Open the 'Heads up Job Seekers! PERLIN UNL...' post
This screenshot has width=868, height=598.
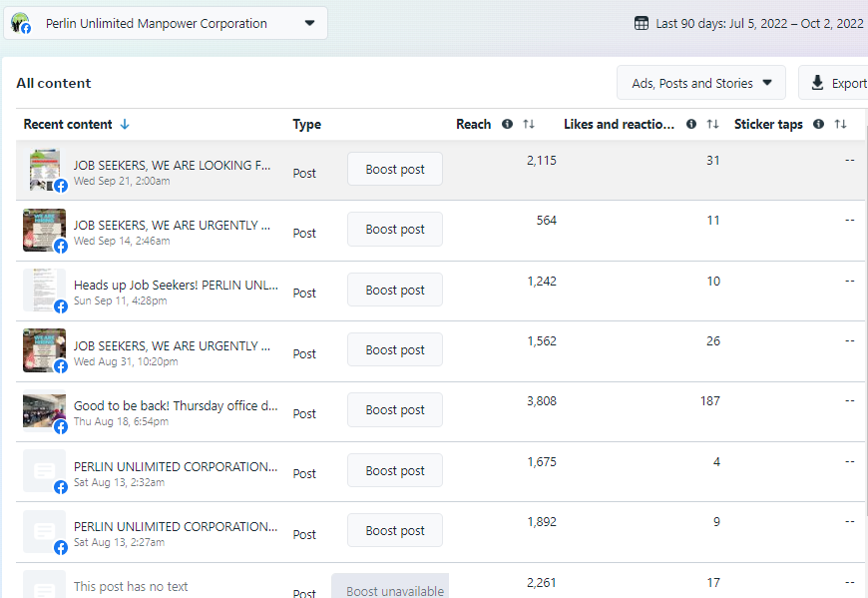pos(176,285)
